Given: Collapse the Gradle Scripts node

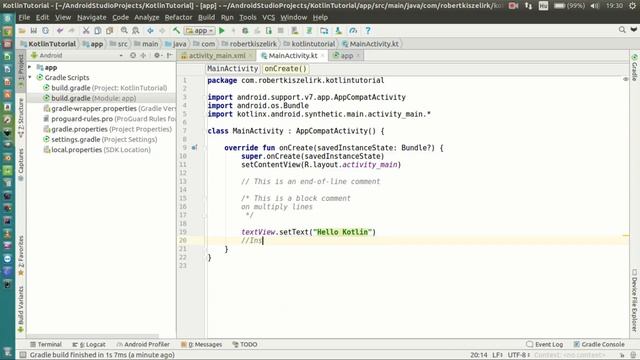Looking at the screenshot, I should coord(30,78).
